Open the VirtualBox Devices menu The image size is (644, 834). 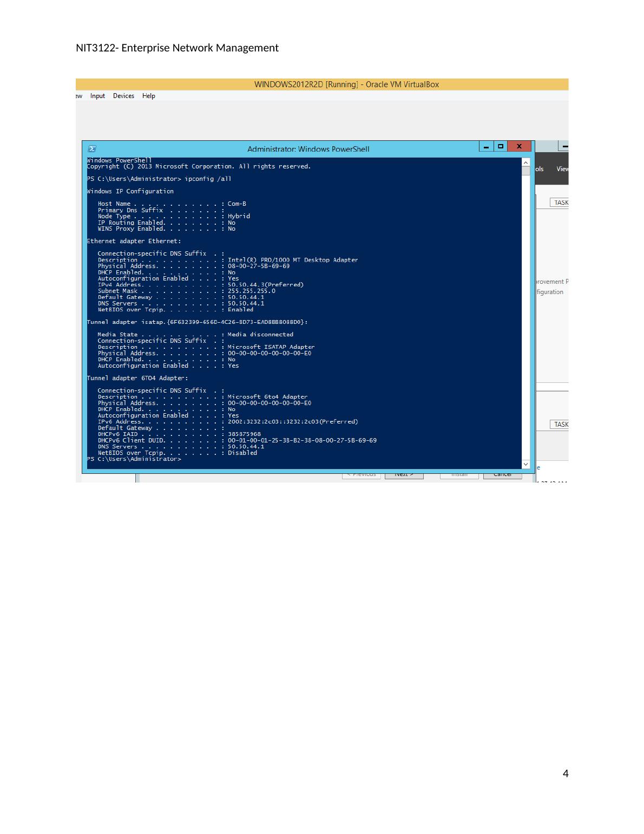[123, 96]
